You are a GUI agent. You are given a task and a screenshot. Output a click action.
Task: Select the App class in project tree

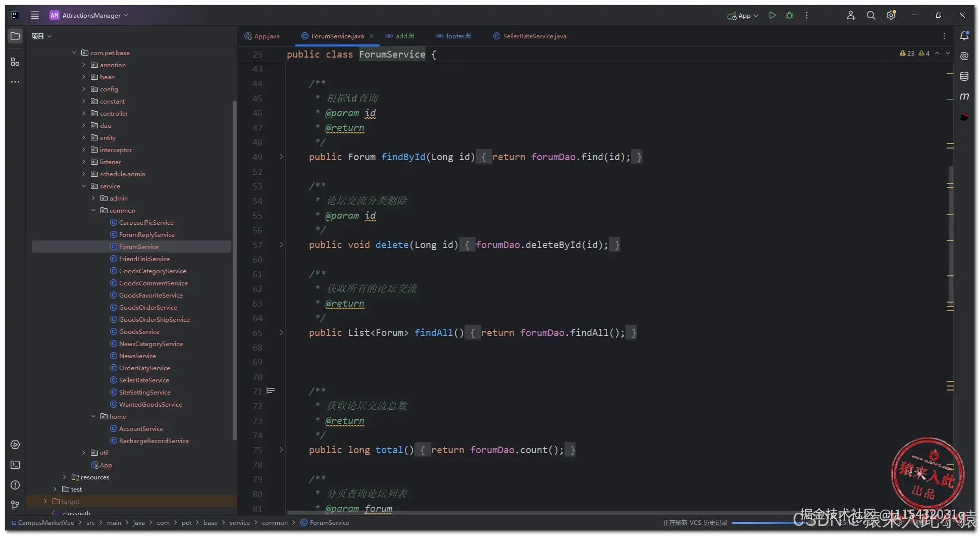(101, 465)
